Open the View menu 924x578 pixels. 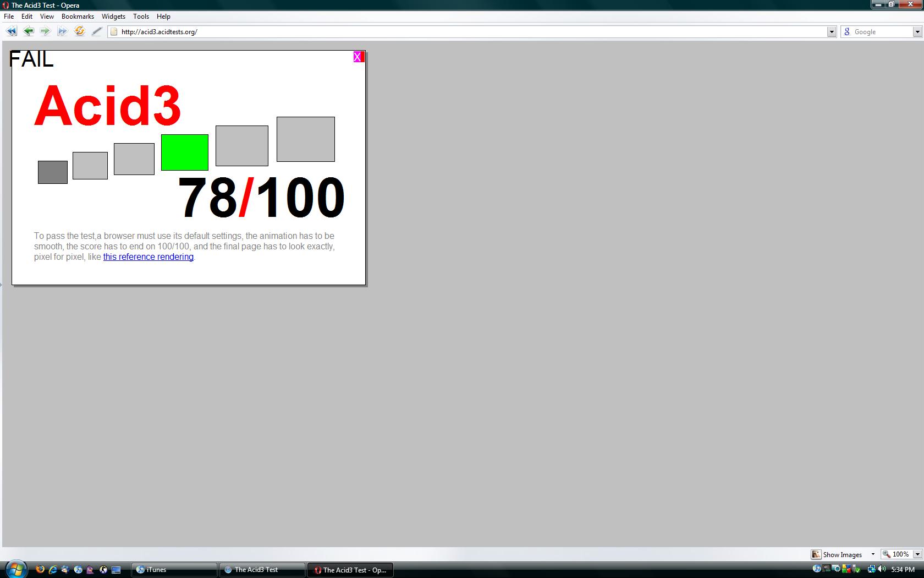pyautogui.click(x=47, y=17)
